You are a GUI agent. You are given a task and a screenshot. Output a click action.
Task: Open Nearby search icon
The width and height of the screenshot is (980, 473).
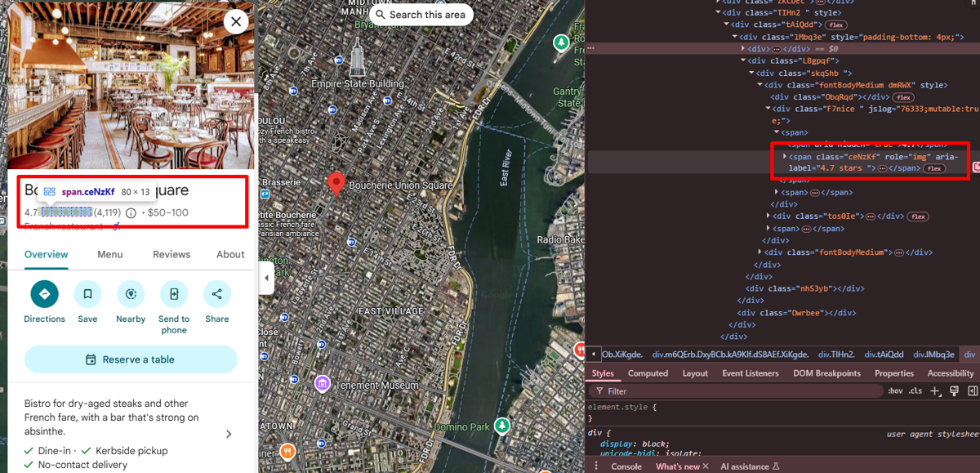131,293
